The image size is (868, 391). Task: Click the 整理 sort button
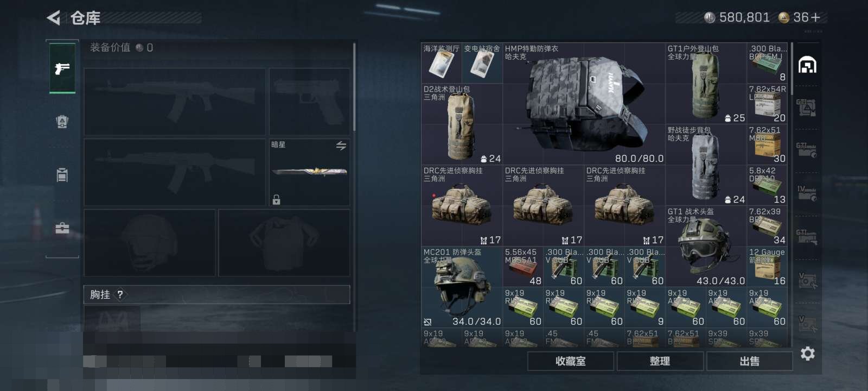660,361
